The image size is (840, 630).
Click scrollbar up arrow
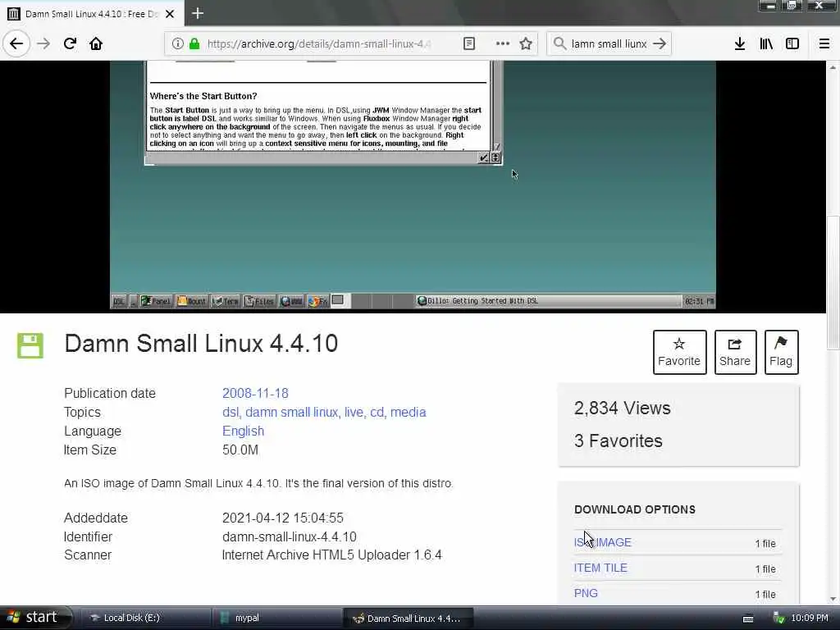833,67
